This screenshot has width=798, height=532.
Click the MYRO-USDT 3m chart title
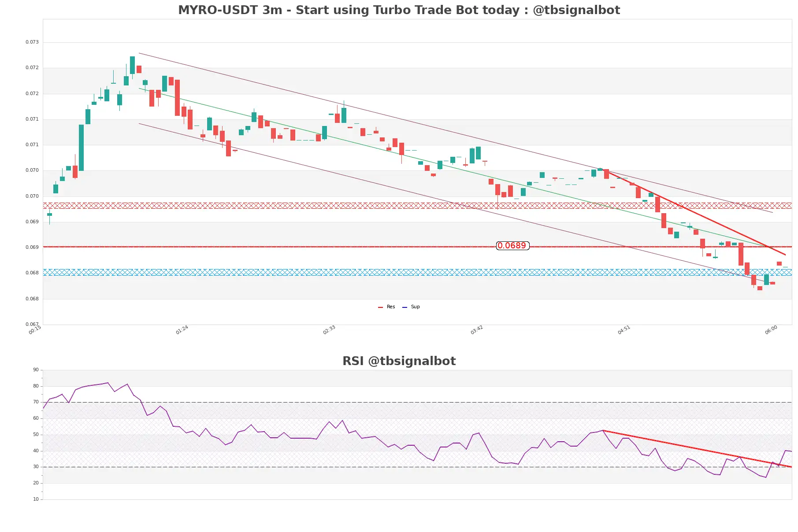[399, 10]
